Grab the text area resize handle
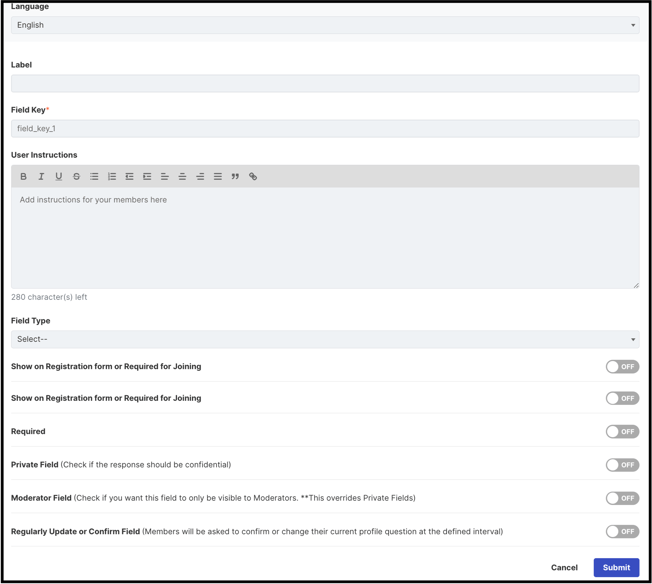This screenshot has width=652, height=584. point(636,285)
